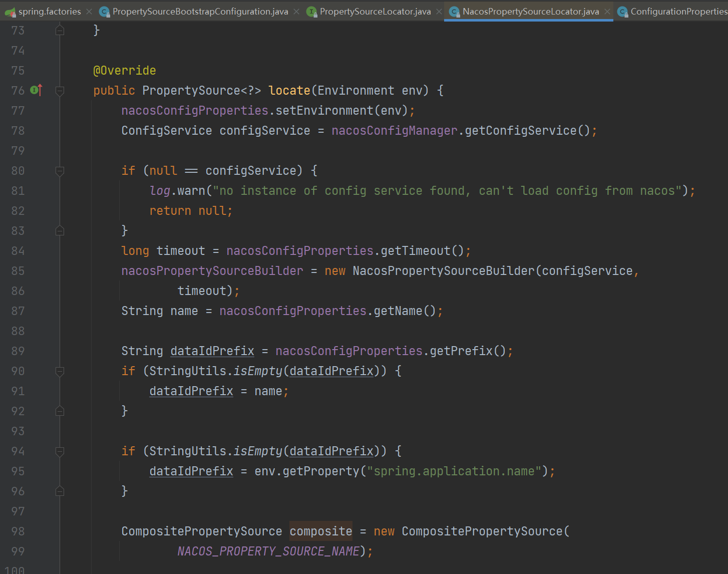This screenshot has height=574, width=728.
Task: Collapse the locate method at line 76
Action: click(60, 91)
